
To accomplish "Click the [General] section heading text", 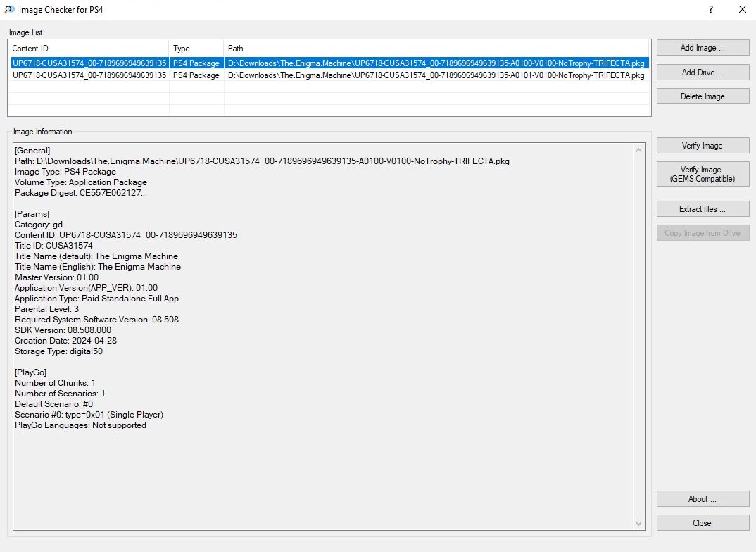I will 32,151.
